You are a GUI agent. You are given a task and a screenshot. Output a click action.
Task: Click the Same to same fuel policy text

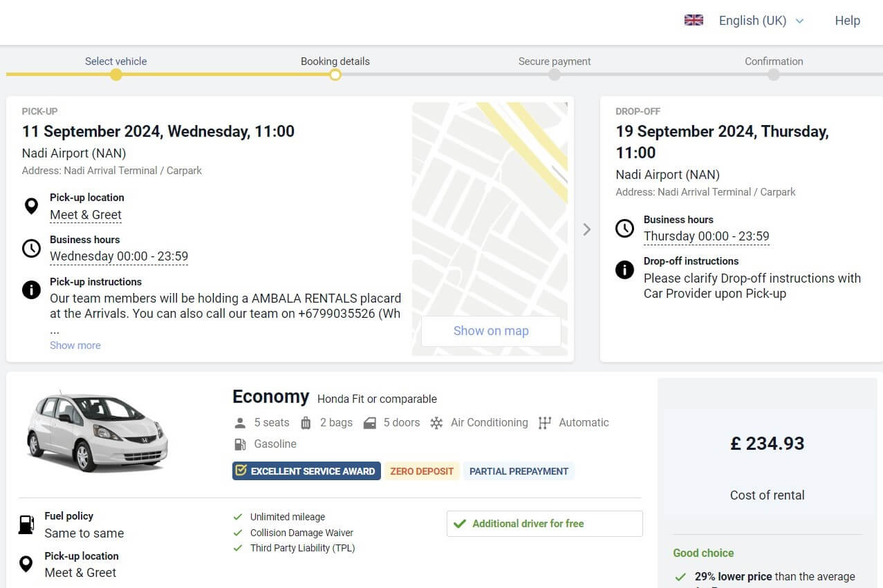84,533
